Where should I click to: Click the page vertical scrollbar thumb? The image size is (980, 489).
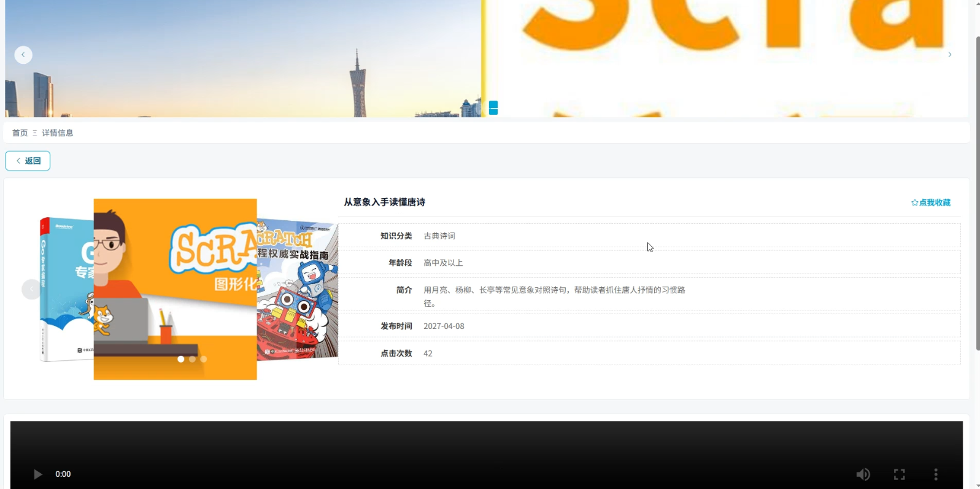point(978,193)
